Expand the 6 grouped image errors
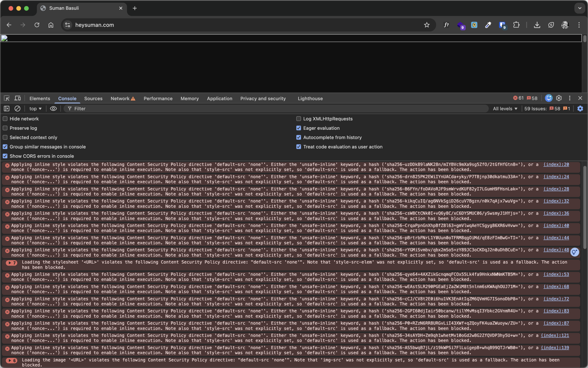Screen dimensions: 588x368 point(11,360)
